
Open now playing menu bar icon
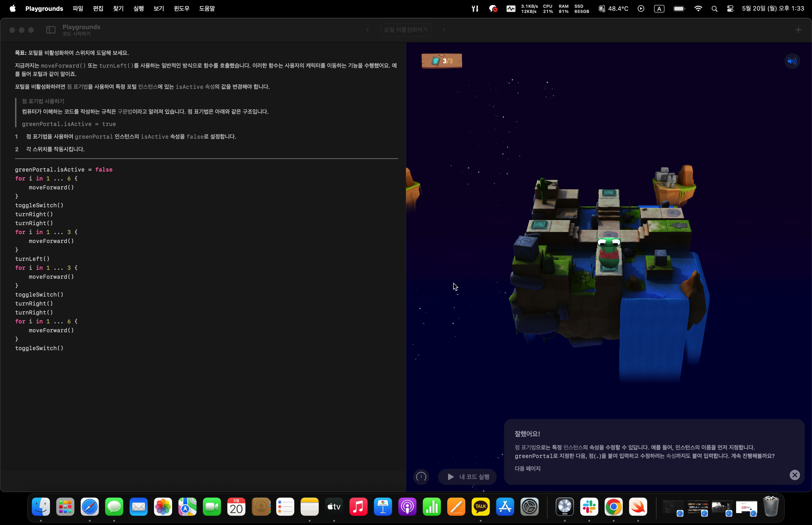[641, 8]
